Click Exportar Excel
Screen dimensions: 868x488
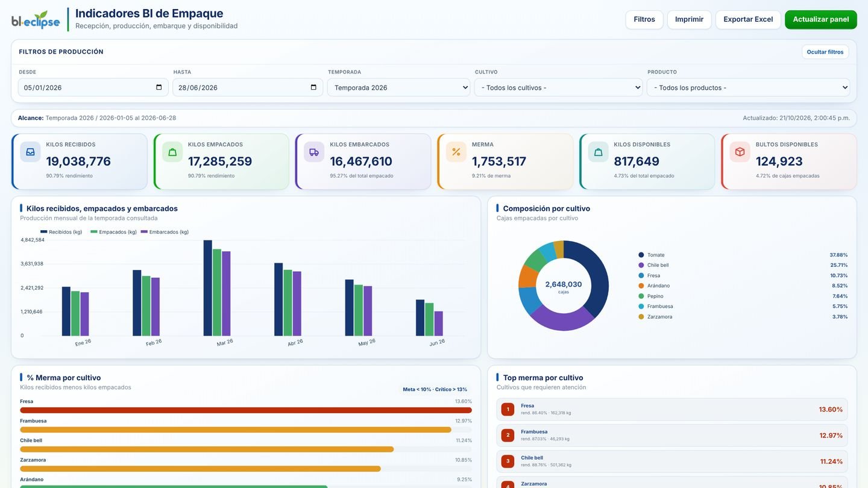pos(748,19)
